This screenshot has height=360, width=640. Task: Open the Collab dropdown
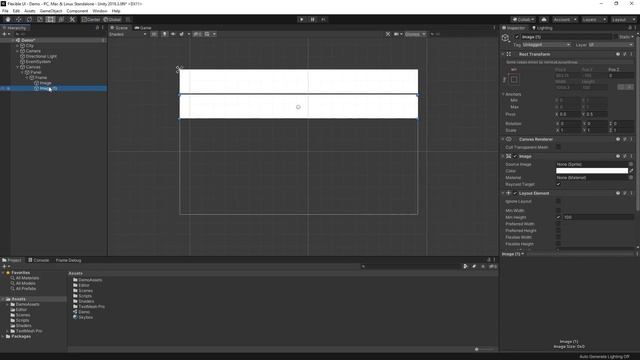tap(523, 20)
